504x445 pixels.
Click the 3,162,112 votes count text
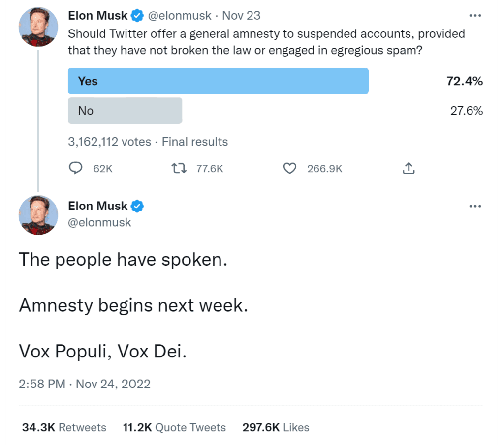click(110, 142)
